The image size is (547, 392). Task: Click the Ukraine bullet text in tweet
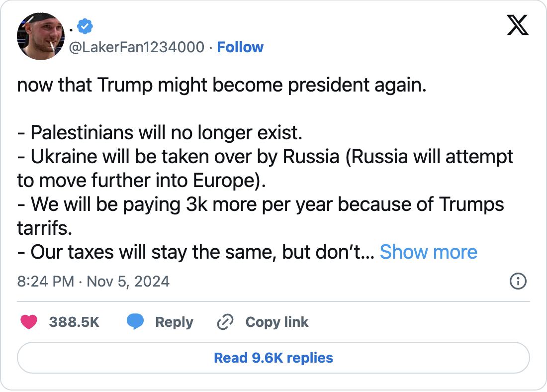[265, 168]
